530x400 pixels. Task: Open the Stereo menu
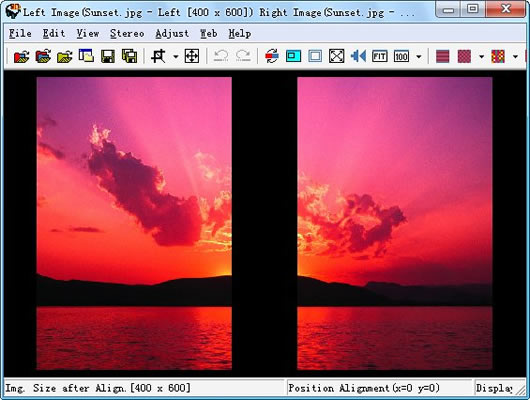(127, 33)
